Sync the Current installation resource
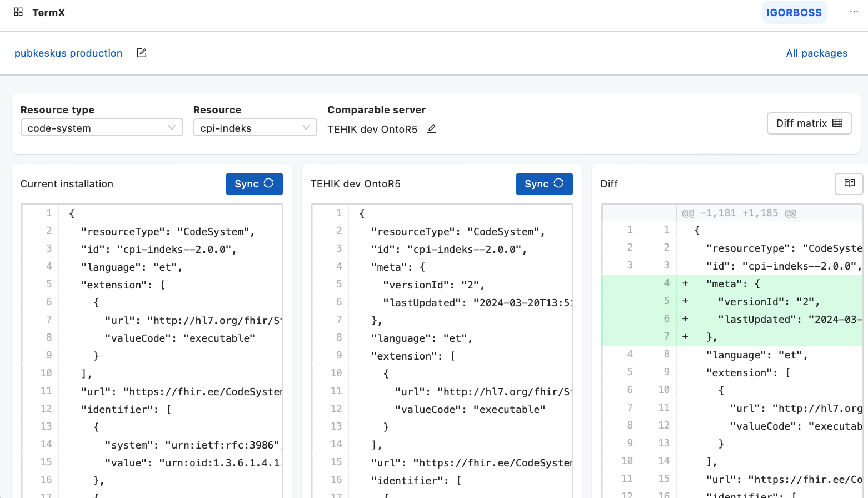This screenshot has height=498, width=868. (x=254, y=184)
